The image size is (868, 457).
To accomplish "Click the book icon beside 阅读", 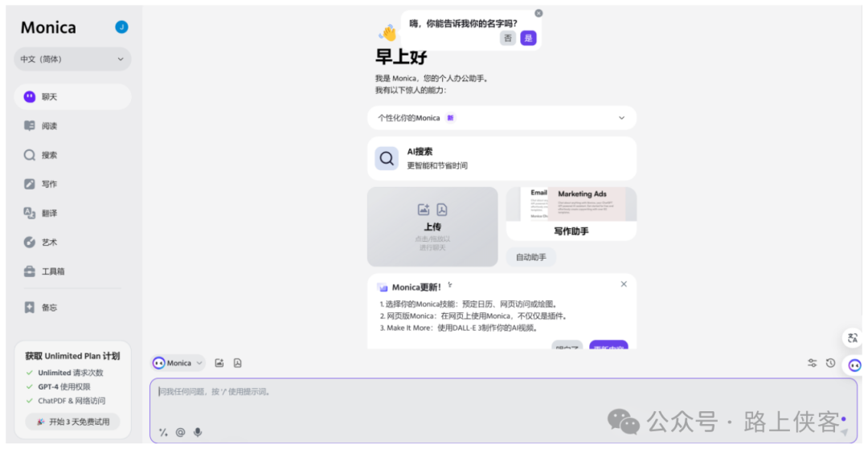I will tap(30, 125).
